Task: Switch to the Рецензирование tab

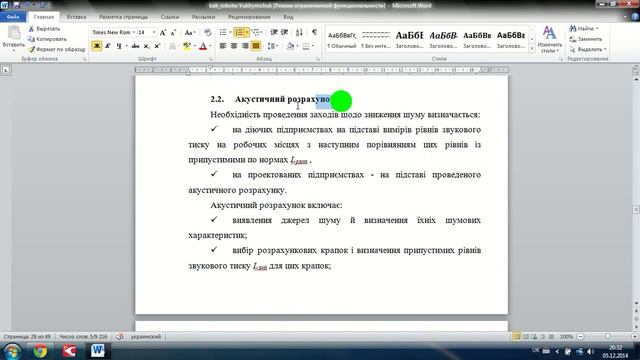Action: (249, 17)
